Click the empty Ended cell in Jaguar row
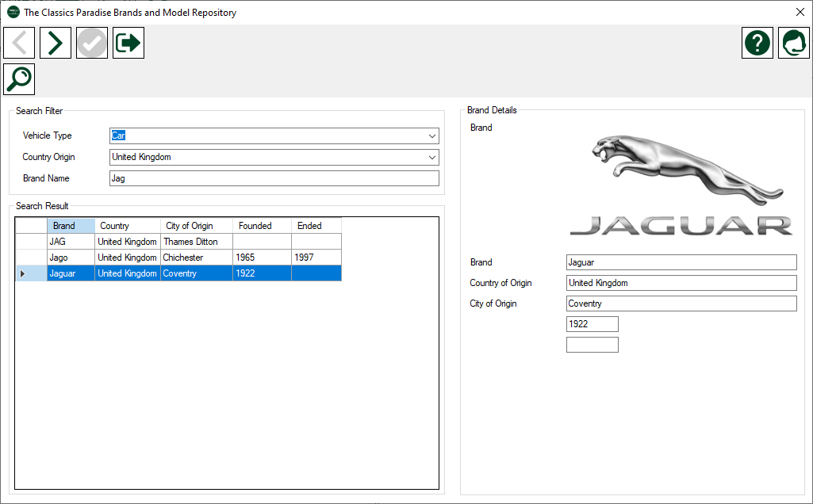Screen dimensions: 813x504 click(x=316, y=273)
